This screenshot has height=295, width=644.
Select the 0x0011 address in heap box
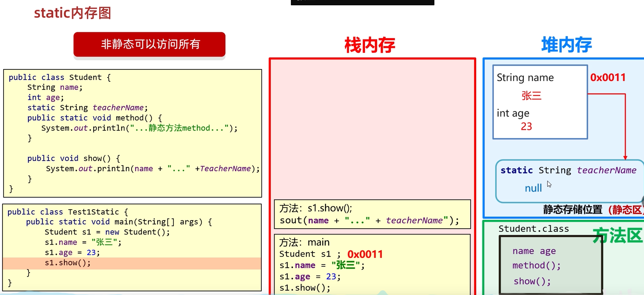coord(607,77)
